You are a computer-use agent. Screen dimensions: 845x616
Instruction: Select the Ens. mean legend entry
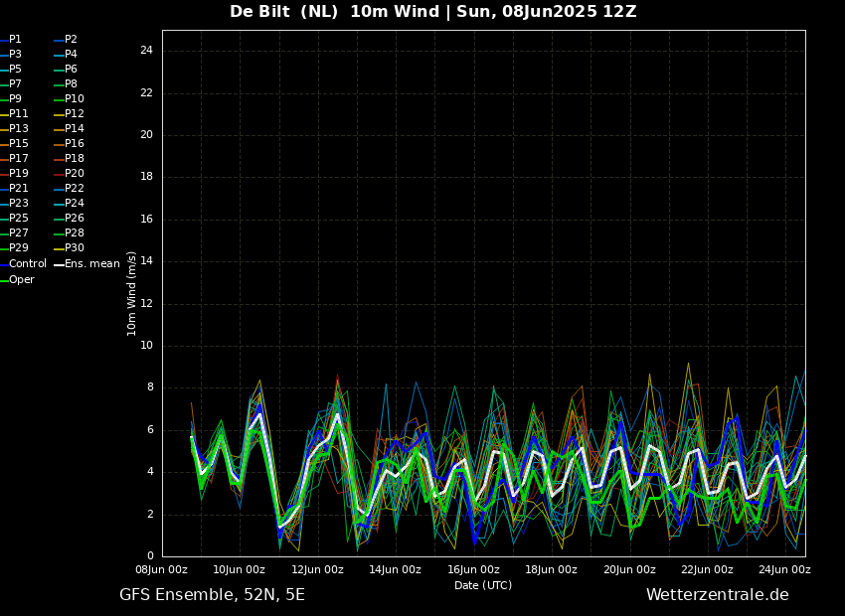coord(91,264)
